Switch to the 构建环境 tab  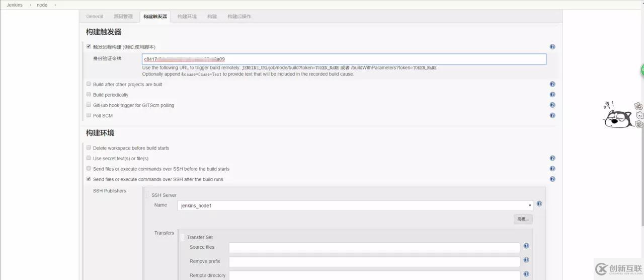(187, 17)
